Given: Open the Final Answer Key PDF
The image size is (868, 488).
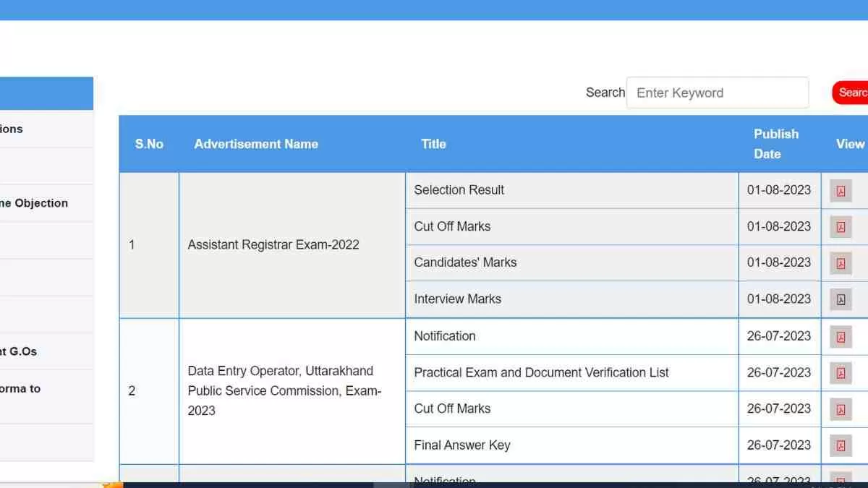Looking at the screenshot, I should tap(841, 445).
